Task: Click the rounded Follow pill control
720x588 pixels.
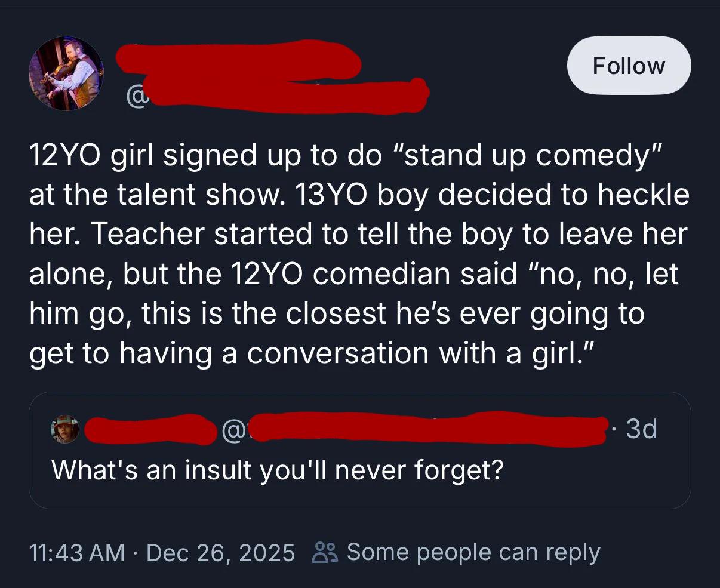Action: click(x=628, y=65)
